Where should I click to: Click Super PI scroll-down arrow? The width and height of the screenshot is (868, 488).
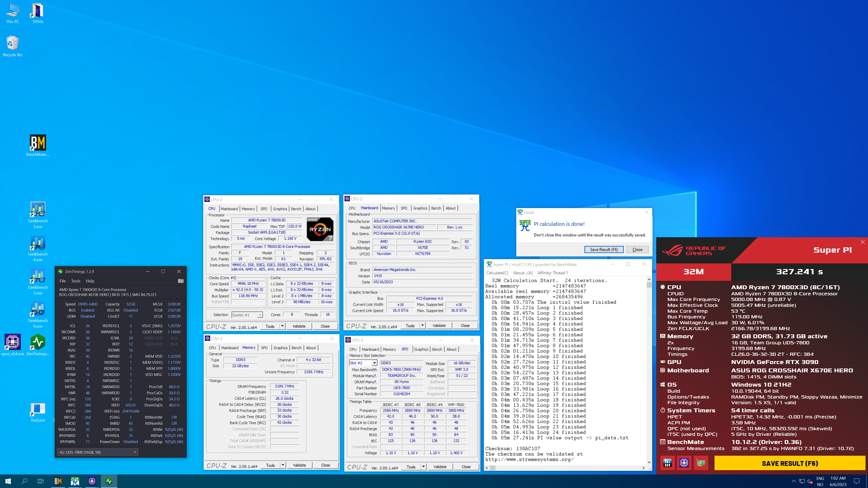(649, 462)
